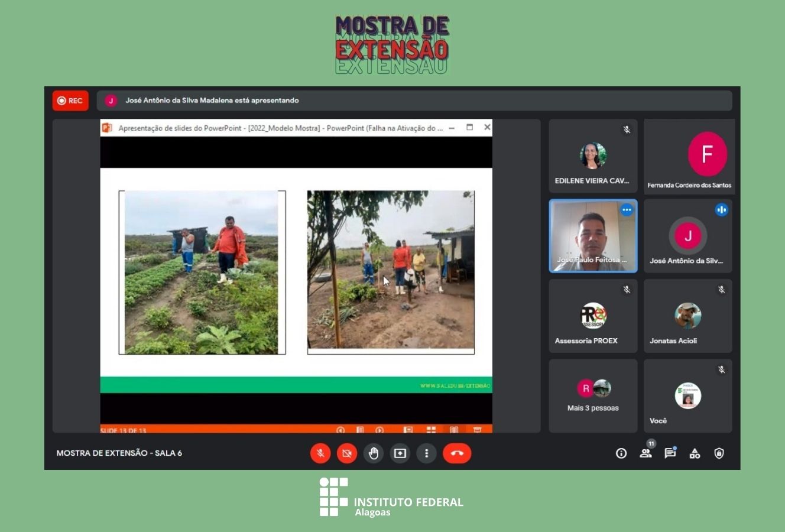Viewport: 785px width, 532px height.
Task: Select the EDILENE VIEIRA participant tile
Action: [x=593, y=156]
